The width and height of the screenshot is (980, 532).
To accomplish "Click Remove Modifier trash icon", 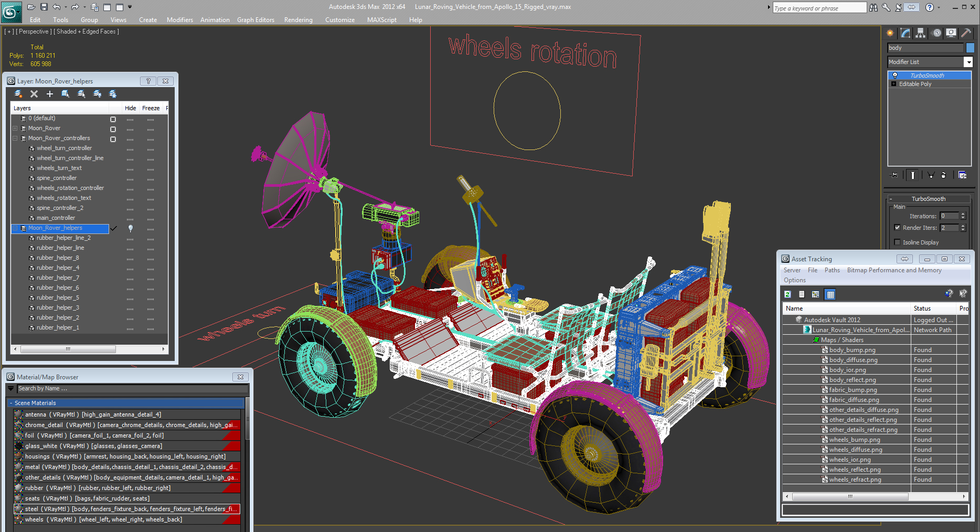I will click(943, 175).
